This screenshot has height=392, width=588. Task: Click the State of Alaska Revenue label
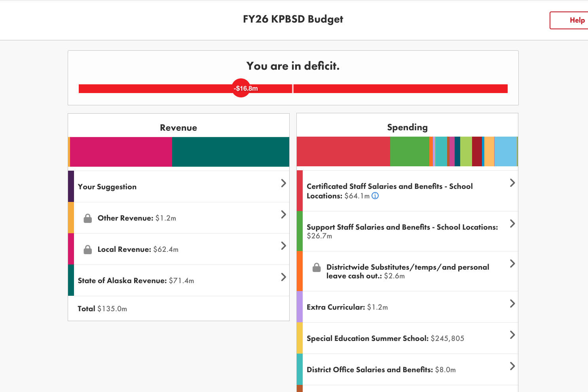click(122, 281)
